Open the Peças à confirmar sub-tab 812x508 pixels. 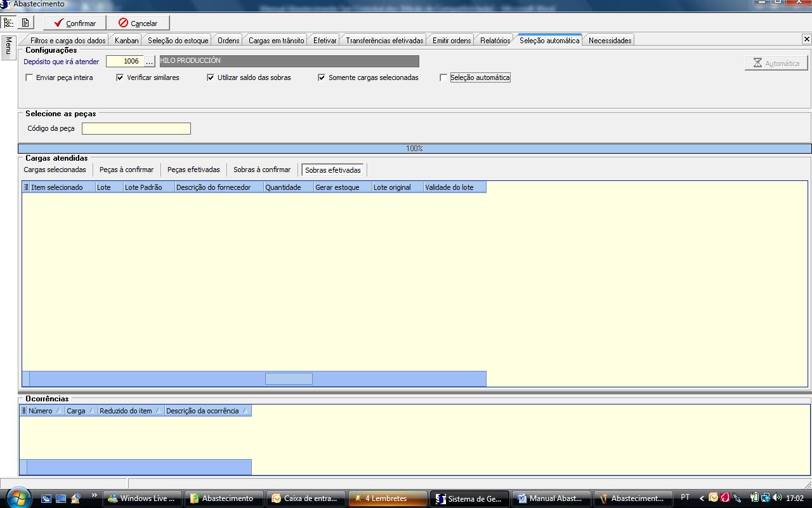(x=126, y=170)
